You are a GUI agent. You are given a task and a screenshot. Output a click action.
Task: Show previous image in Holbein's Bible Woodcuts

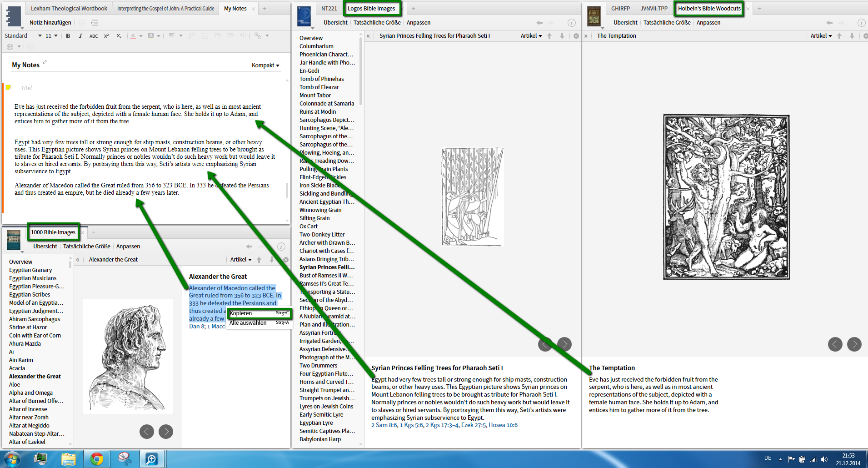835,344
